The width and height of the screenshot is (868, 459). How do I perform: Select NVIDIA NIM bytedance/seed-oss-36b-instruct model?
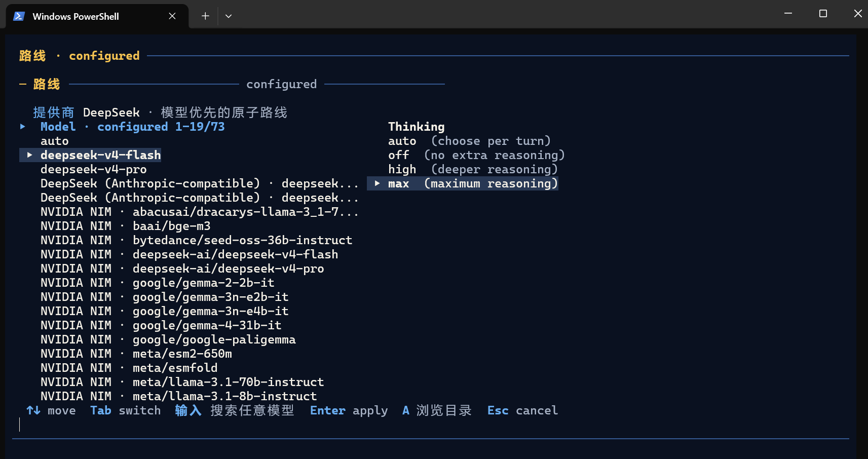click(x=196, y=240)
